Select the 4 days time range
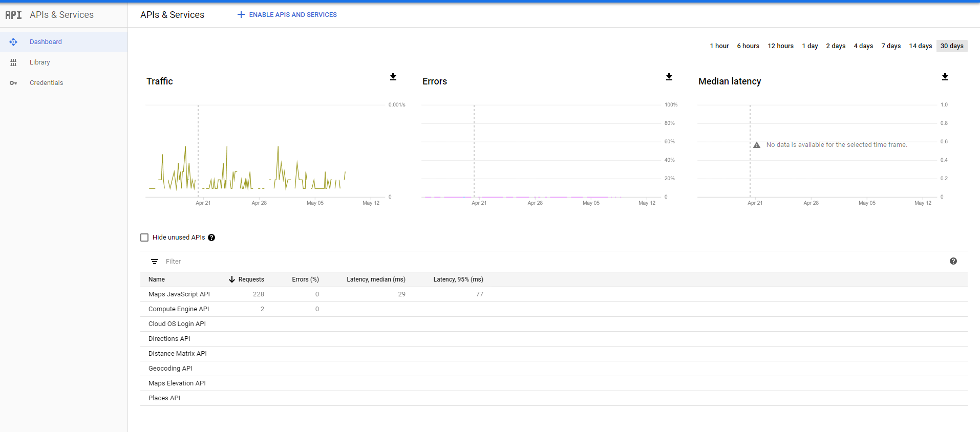 [x=863, y=46]
